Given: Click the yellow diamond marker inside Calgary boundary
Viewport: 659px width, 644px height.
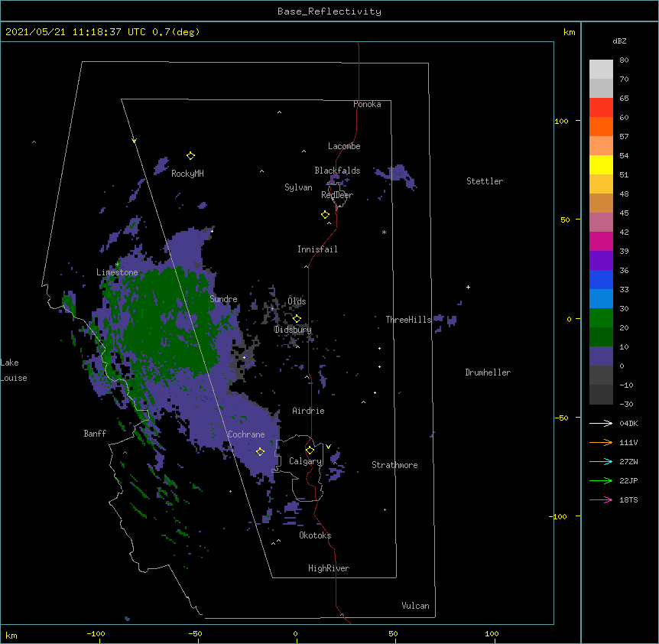Looking at the screenshot, I should point(310,450).
